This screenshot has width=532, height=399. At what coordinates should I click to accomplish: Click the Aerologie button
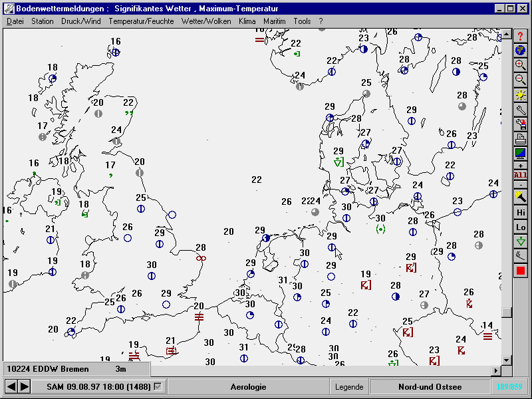pyautogui.click(x=248, y=387)
